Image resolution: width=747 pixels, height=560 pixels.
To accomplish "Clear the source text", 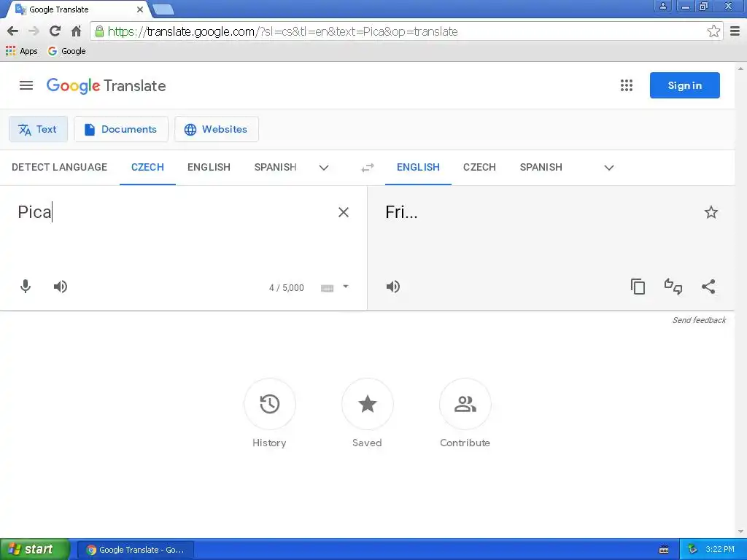I will [x=344, y=212].
